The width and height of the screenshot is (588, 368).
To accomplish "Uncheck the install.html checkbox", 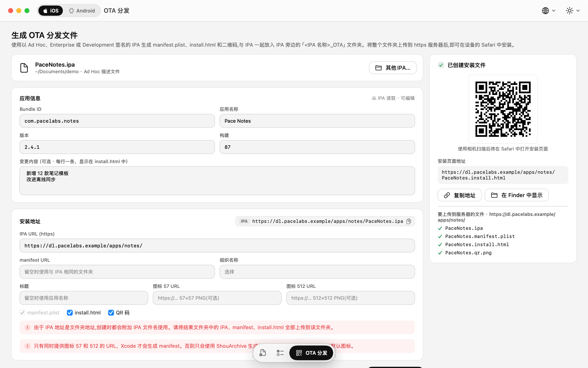I will (x=70, y=313).
